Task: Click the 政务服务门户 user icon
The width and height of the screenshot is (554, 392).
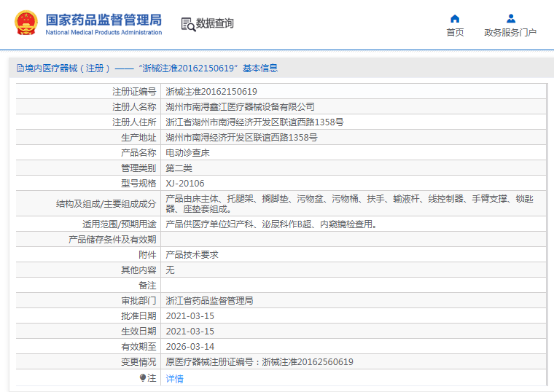Action: (510, 18)
